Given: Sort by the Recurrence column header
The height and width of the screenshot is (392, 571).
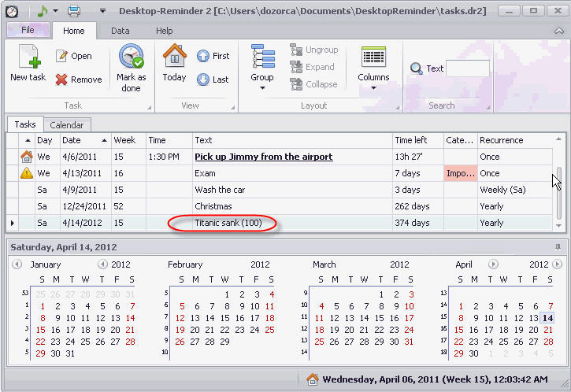Looking at the screenshot, I should click(514, 140).
